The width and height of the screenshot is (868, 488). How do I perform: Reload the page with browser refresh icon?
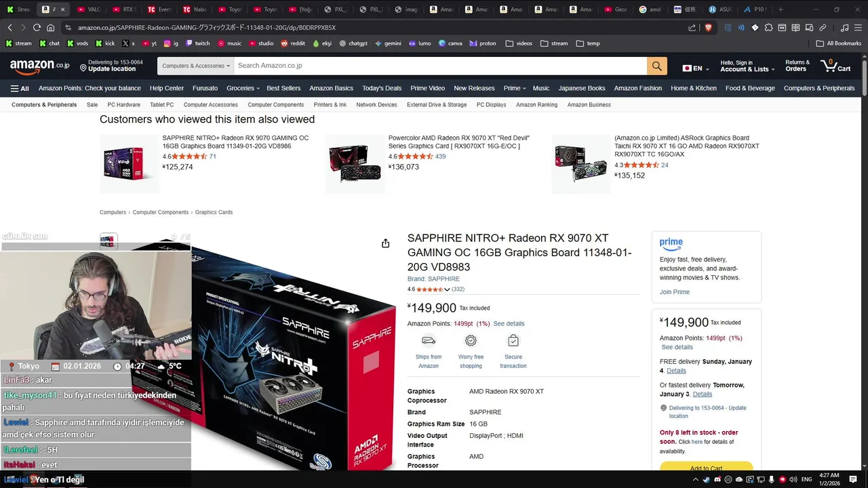37,28
